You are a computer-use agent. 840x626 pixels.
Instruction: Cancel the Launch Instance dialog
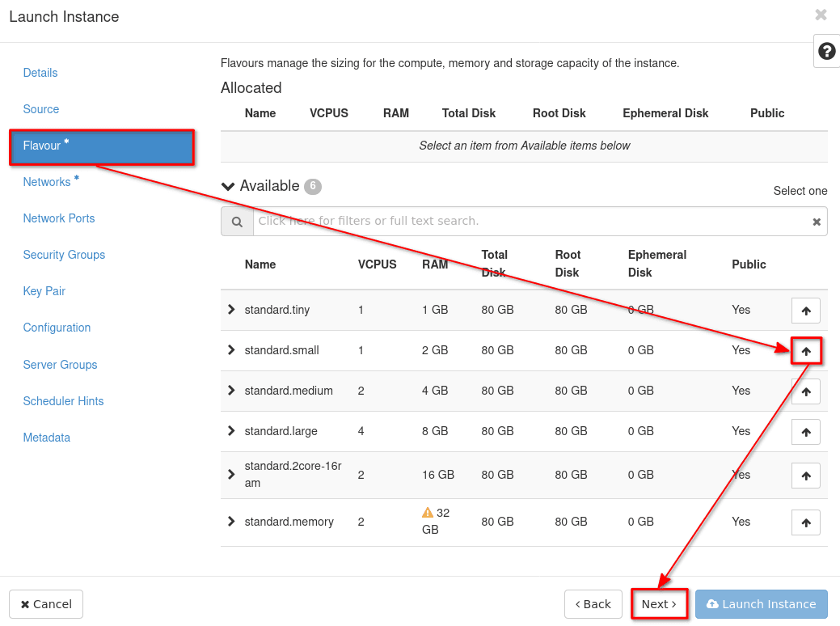pyautogui.click(x=46, y=604)
